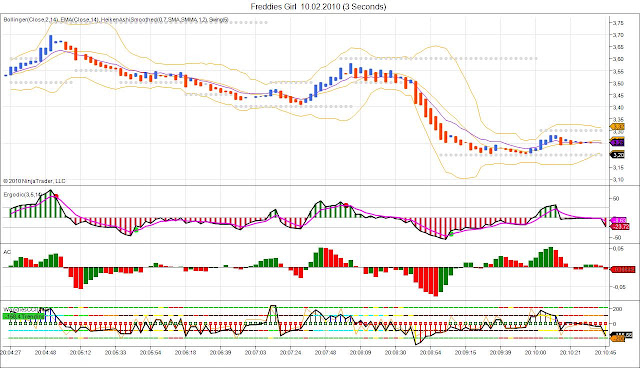Click the 20:04:48 time axis label
The width and height of the screenshot is (640, 368).
(46, 352)
